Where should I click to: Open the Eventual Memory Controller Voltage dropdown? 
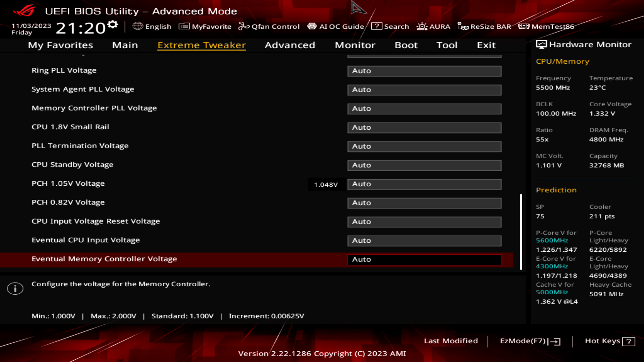(x=424, y=259)
